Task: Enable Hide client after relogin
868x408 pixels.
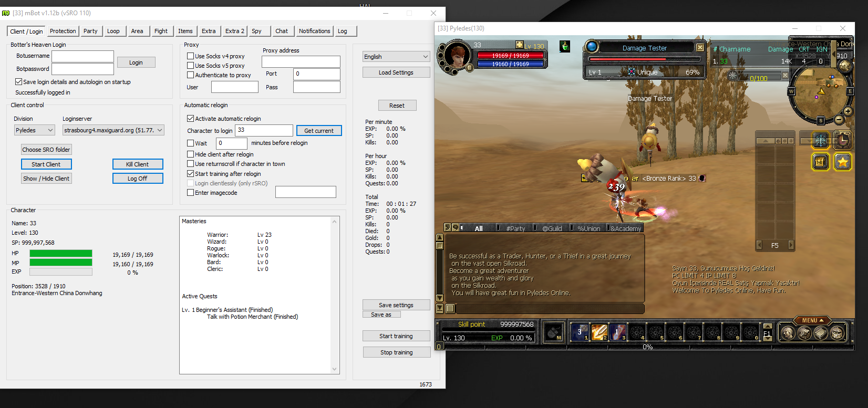Action: 191,154
